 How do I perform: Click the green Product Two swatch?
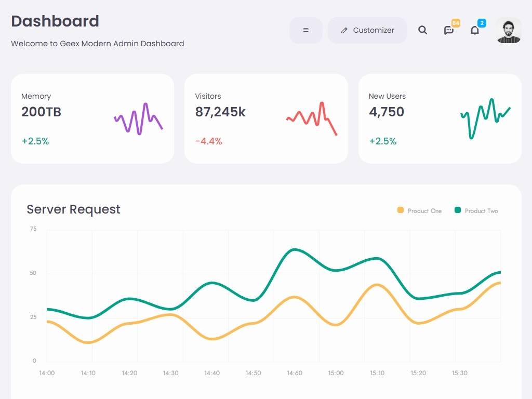[x=458, y=210]
